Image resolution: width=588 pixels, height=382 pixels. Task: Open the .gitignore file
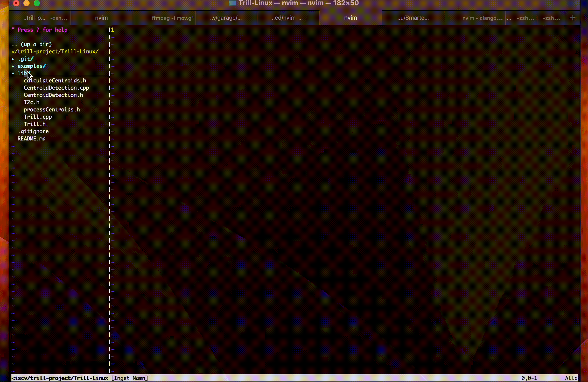click(x=33, y=131)
